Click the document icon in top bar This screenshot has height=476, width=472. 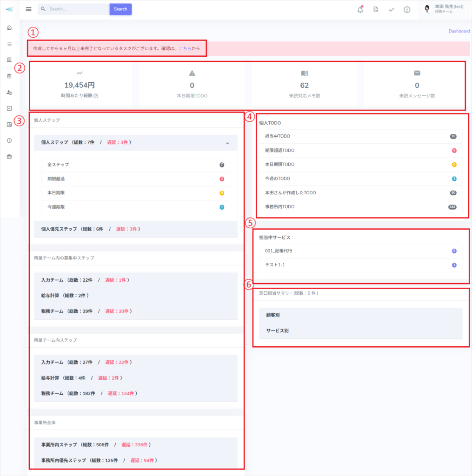point(376,9)
